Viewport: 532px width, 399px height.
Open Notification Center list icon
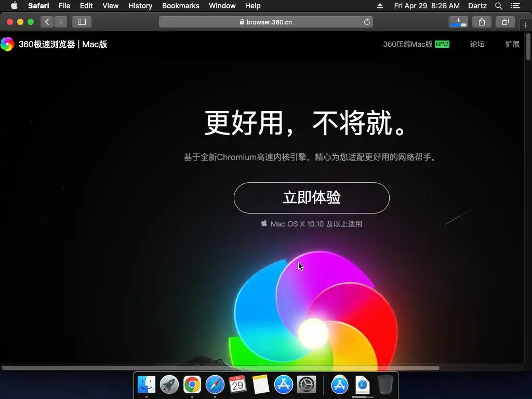[515, 6]
